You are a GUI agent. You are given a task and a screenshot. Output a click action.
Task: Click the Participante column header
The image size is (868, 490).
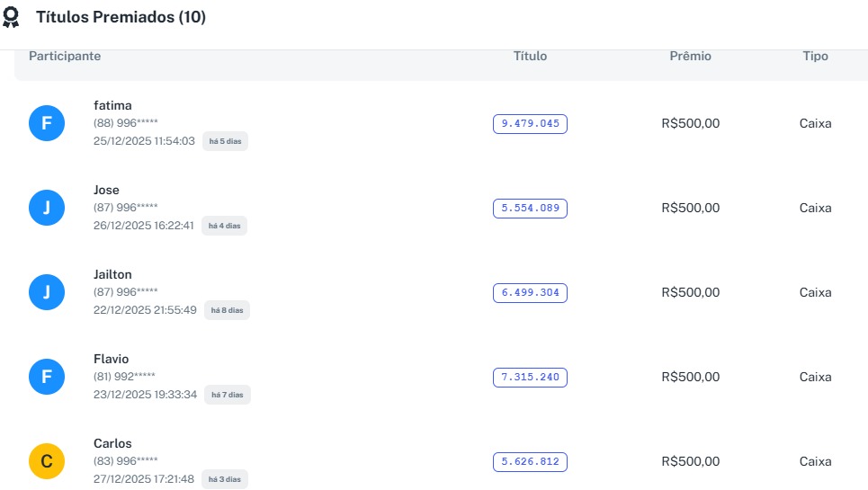coord(65,56)
